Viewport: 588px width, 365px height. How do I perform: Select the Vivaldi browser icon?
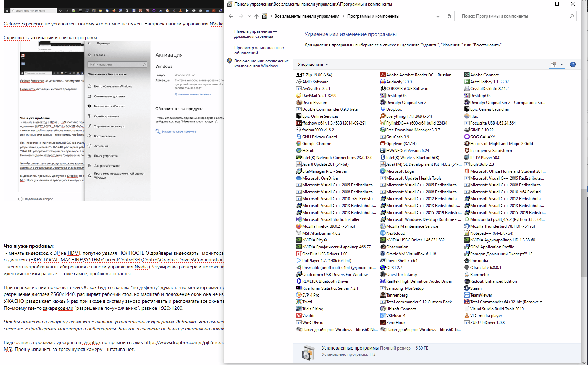pyautogui.click(x=299, y=316)
